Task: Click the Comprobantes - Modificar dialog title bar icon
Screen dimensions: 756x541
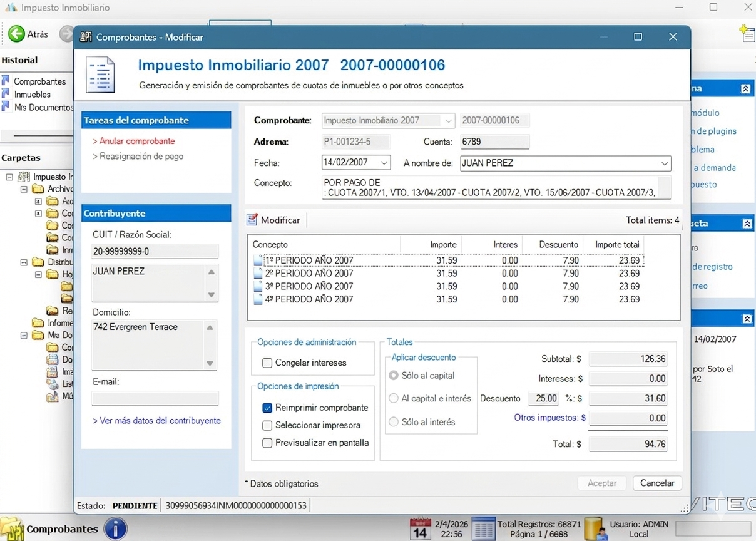Action: (x=86, y=37)
